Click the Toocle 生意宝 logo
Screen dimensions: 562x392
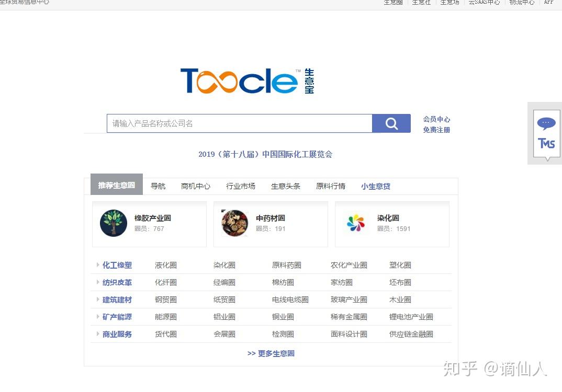[x=248, y=81]
